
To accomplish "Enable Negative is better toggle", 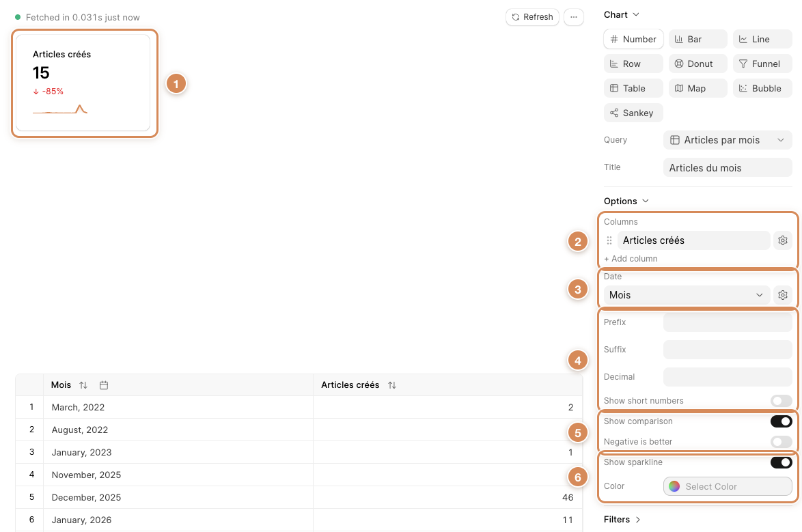I will pos(781,441).
